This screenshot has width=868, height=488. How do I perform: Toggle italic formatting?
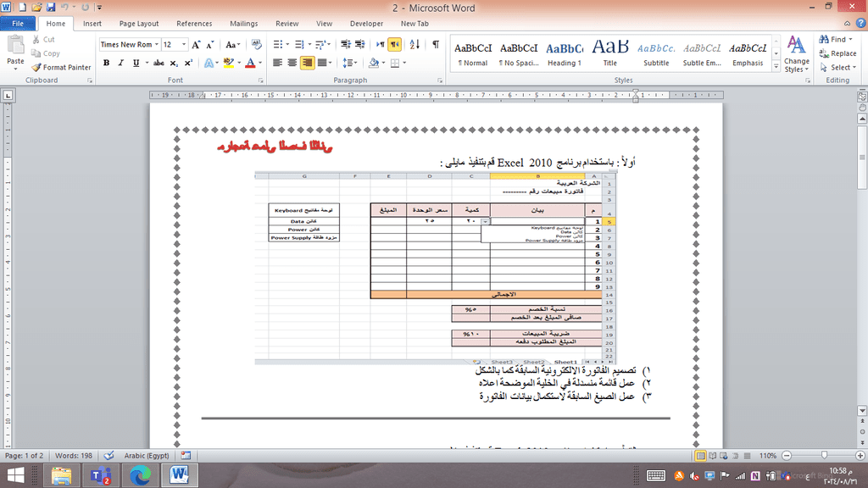(x=120, y=63)
